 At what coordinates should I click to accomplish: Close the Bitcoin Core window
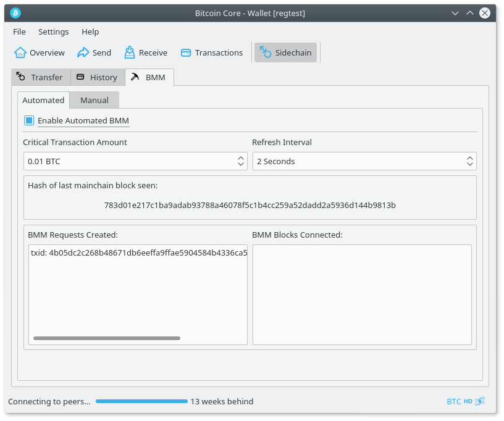[484, 13]
